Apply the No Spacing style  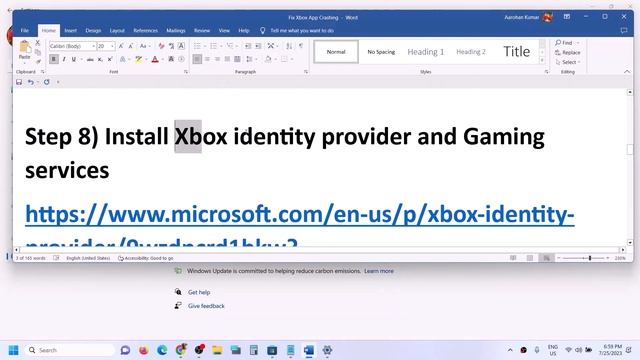click(x=381, y=52)
